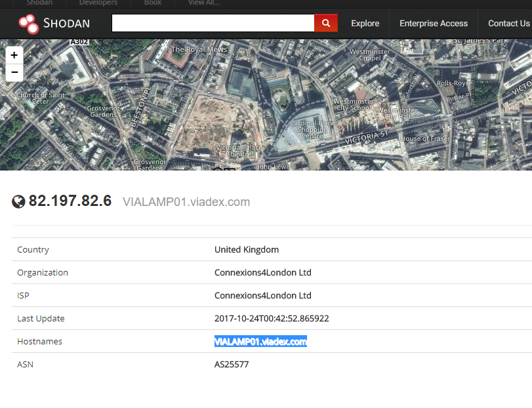
Task: Click the AS25577 ASN value
Action: 232,365
